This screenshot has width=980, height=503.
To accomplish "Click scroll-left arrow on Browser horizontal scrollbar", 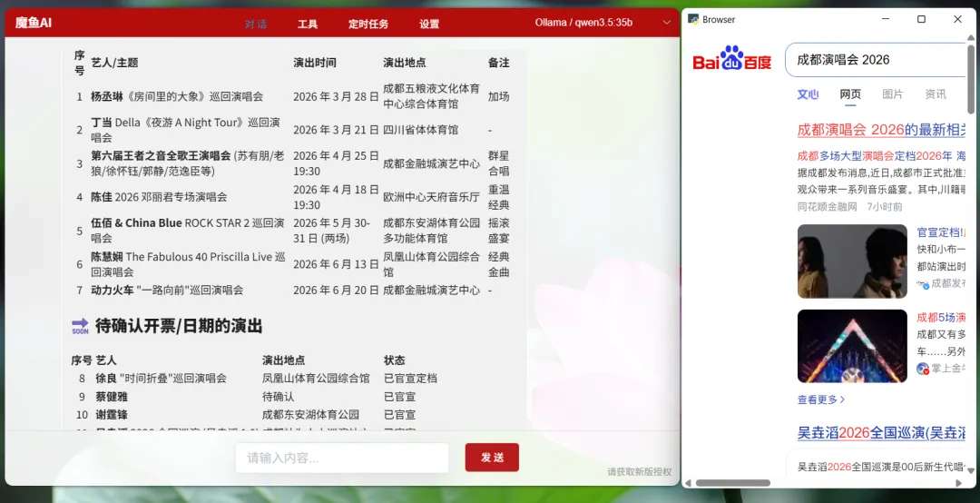I will coord(688,483).
